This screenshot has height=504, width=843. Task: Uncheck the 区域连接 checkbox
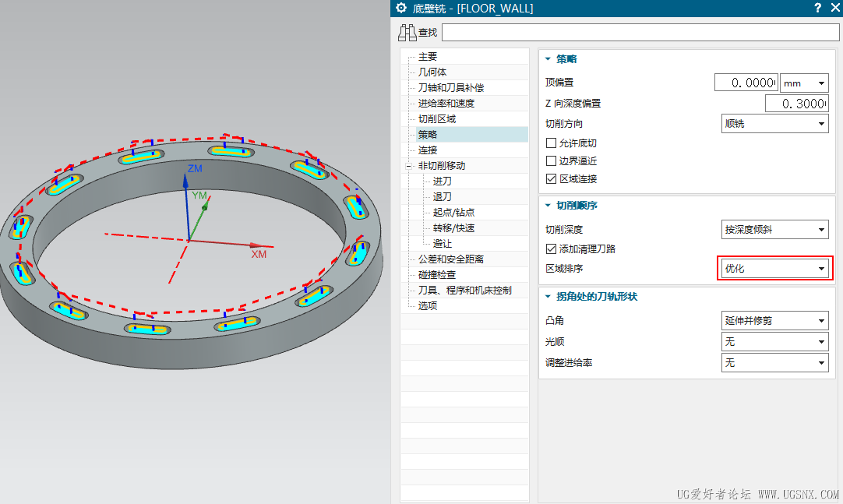click(551, 179)
